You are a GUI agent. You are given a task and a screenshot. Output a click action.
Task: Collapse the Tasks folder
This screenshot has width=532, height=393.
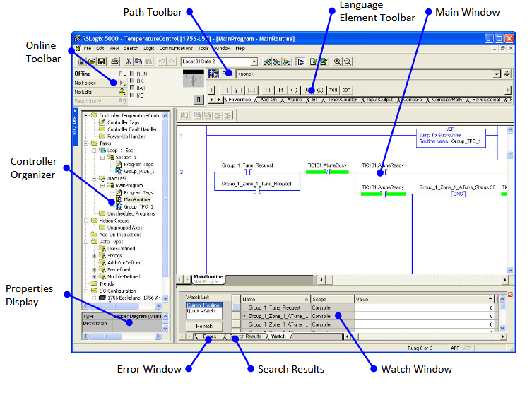tap(86, 143)
